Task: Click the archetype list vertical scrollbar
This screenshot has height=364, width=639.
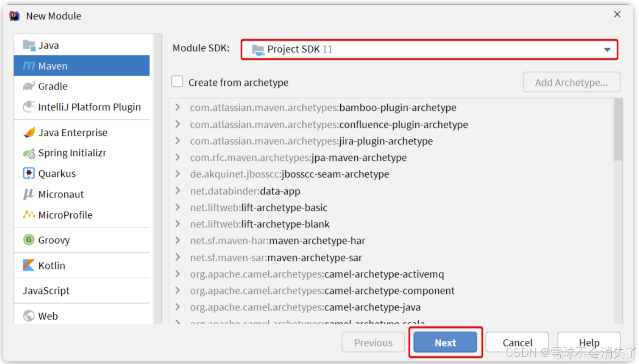Action: click(x=618, y=130)
